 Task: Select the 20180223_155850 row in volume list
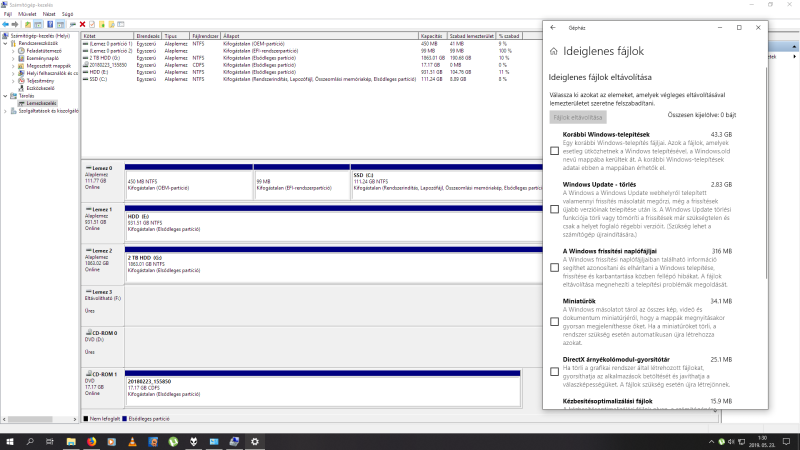tap(301, 65)
